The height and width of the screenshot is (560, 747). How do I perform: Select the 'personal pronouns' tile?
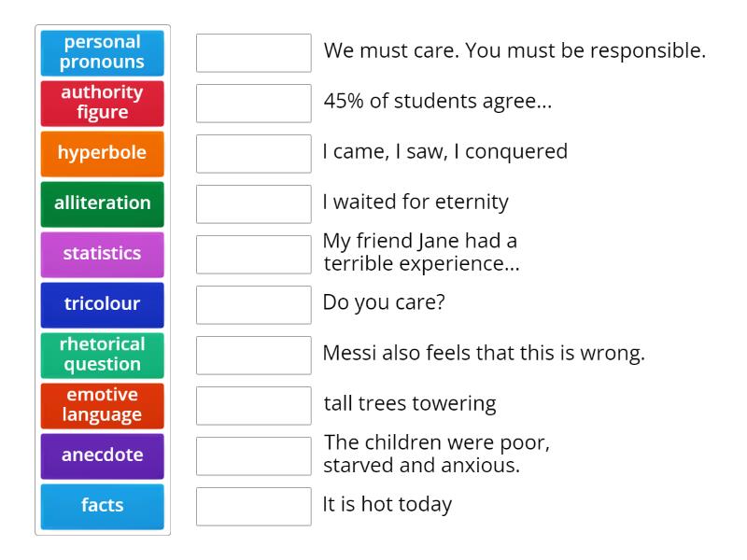(102, 52)
